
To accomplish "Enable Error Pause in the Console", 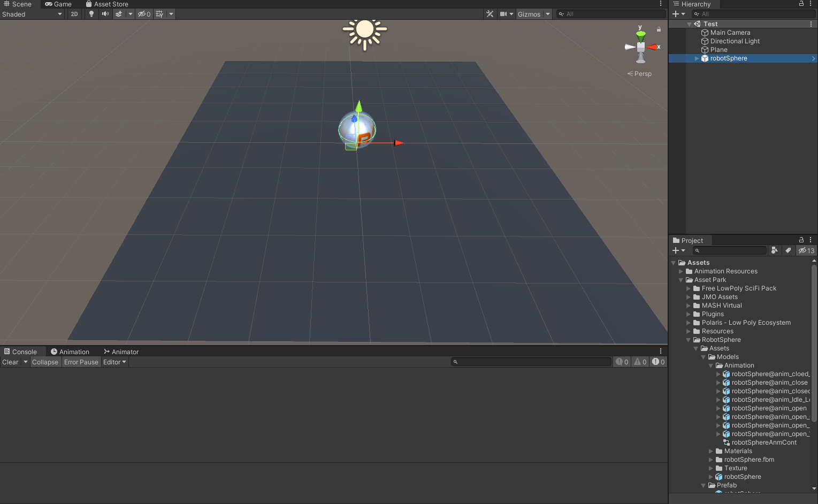I will click(81, 362).
